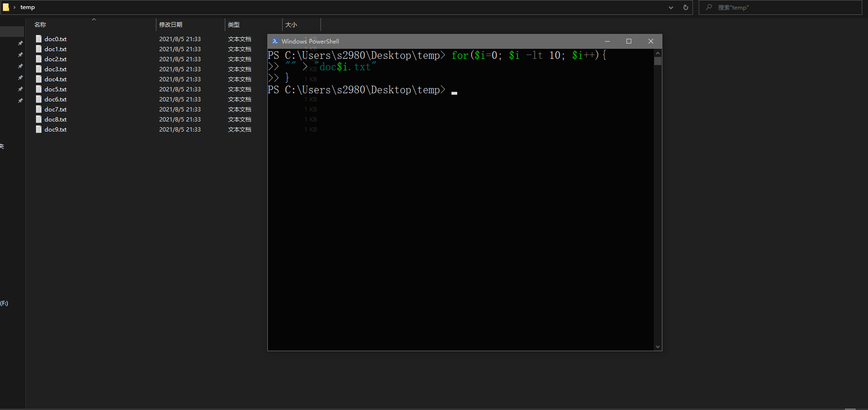Click the date cell of doc6.txt

pyautogui.click(x=180, y=100)
